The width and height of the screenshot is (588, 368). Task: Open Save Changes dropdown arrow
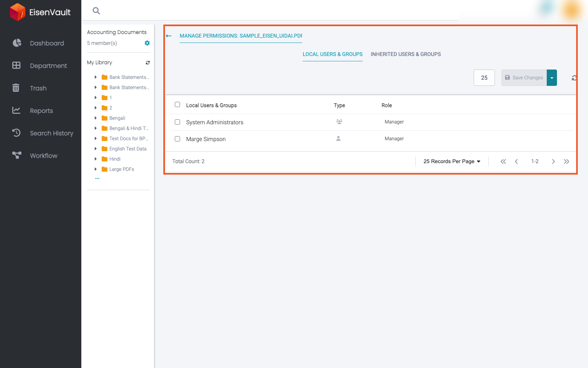click(x=552, y=78)
